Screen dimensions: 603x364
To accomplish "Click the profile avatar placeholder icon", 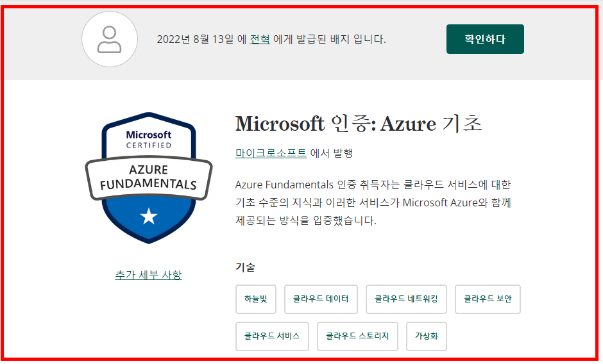I will tap(110, 39).
